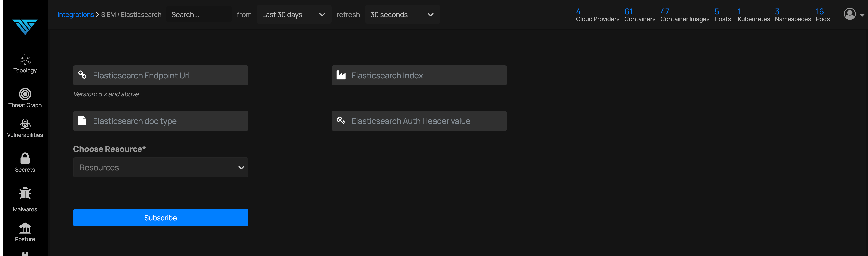Image resolution: width=868 pixels, height=256 pixels.
Task: View the 5 Hosts count
Action: [x=722, y=15]
